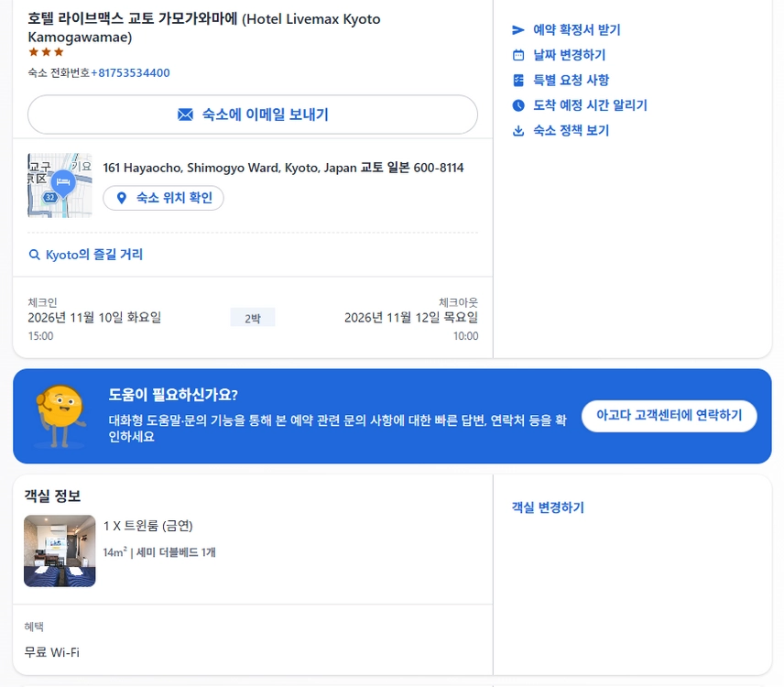This screenshot has height=687, width=784.
Task: Open the 객실 변경하기 link
Action: (548, 507)
